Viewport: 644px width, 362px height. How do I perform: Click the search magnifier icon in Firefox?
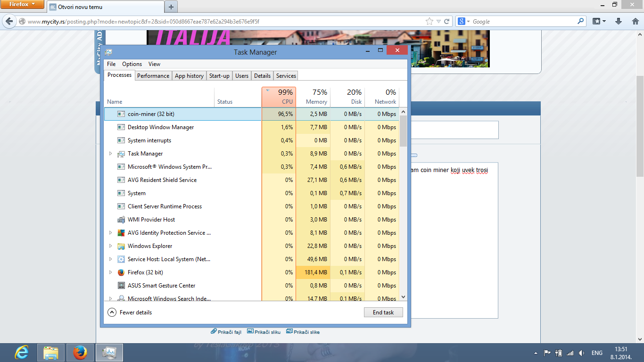point(581,21)
